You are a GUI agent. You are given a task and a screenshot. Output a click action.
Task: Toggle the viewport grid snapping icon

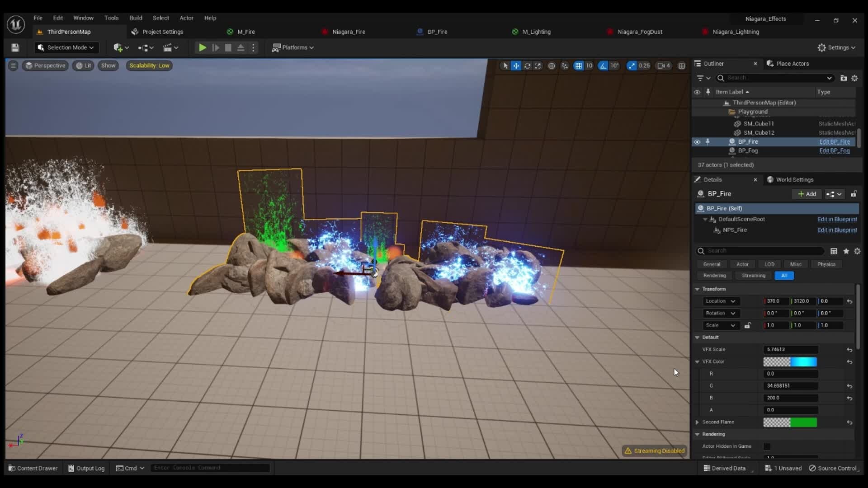click(x=578, y=66)
